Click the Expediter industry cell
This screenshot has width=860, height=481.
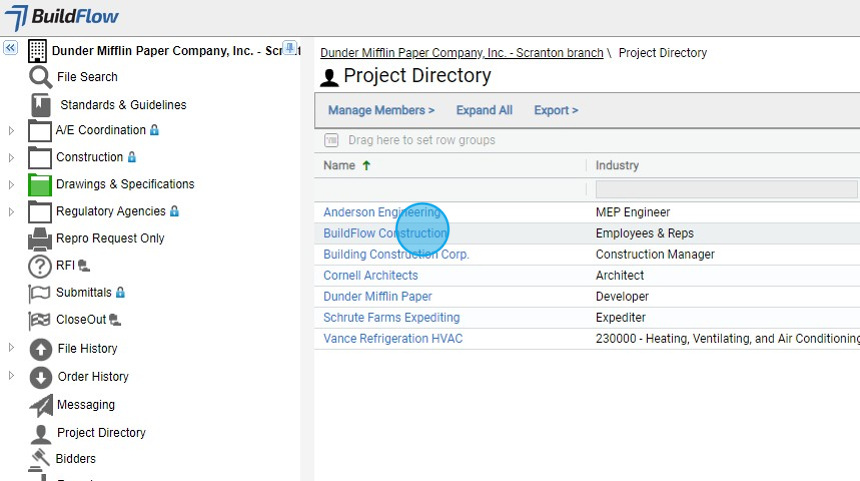point(620,318)
